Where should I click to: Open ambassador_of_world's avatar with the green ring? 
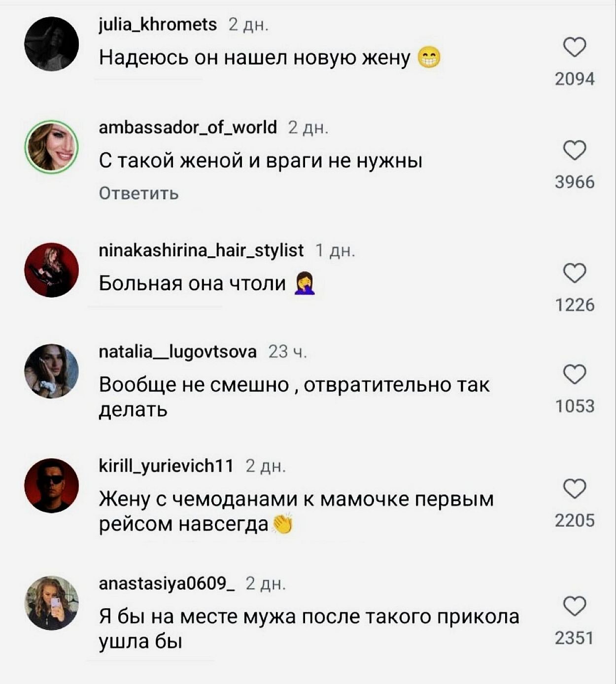52,147
